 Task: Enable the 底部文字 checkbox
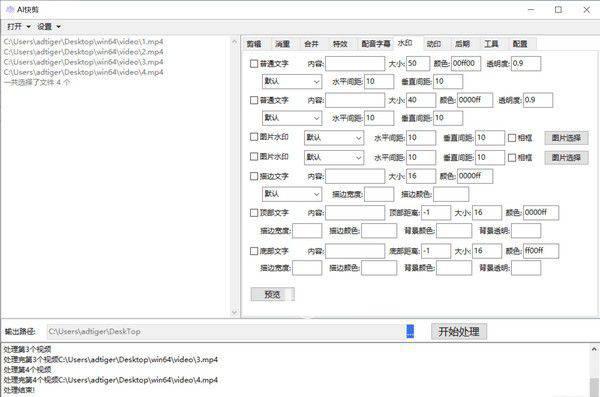pyautogui.click(x=254, y=251)
